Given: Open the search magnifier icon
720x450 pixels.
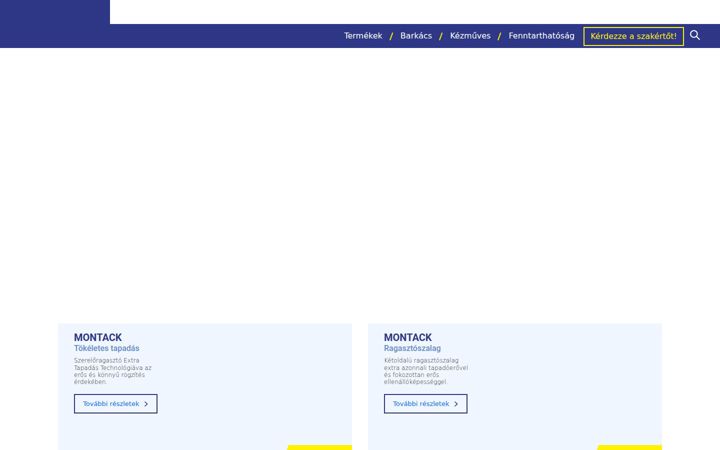Looking at the screenshot, I should point(695,35).
